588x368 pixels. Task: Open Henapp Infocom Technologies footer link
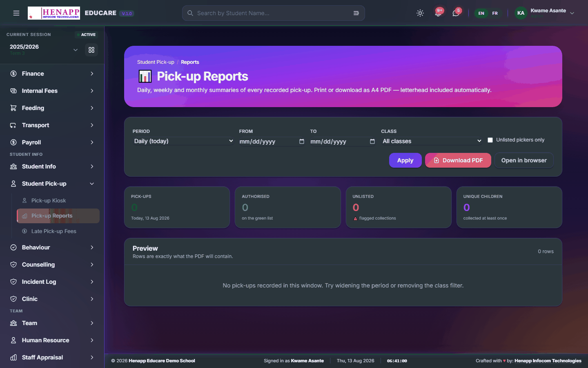tap(548, 361)
